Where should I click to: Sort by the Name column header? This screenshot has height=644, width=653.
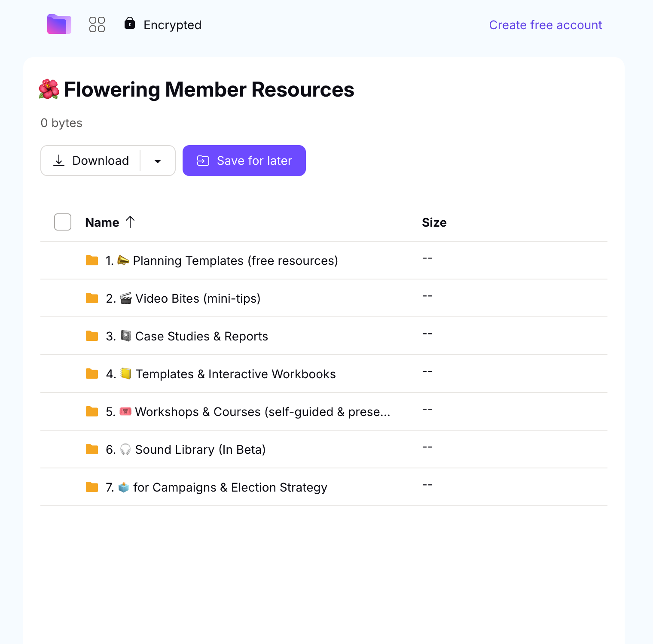(102, 222)
